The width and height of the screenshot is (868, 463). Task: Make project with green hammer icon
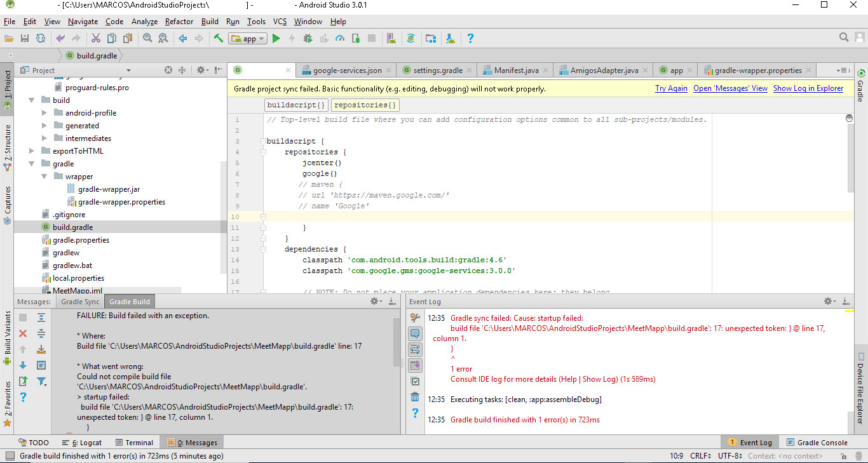(x=219, y=39)
